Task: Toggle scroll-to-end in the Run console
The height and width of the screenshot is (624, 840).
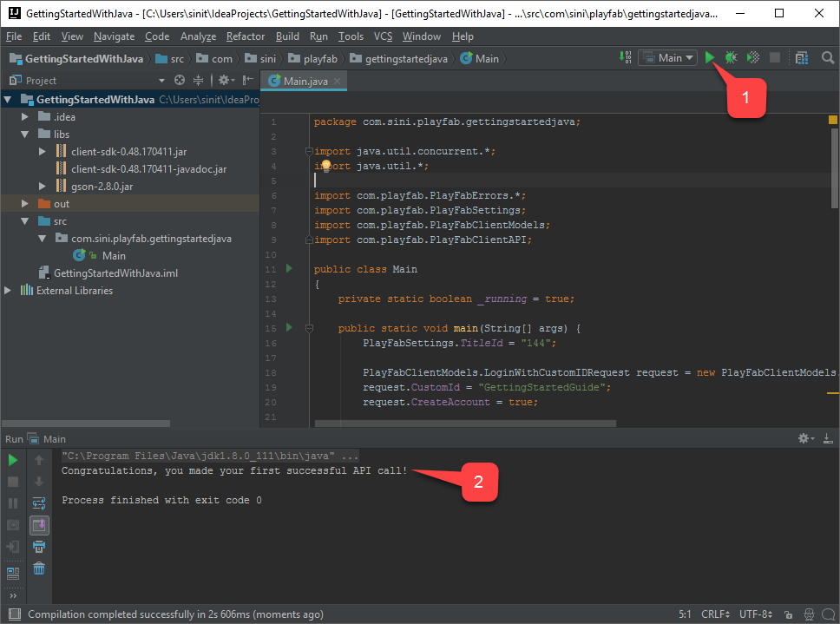Action: [37, 524]
